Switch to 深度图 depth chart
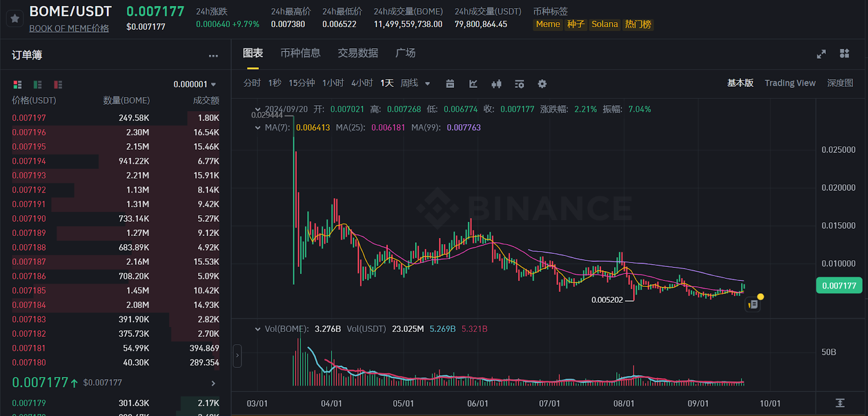 840,83
